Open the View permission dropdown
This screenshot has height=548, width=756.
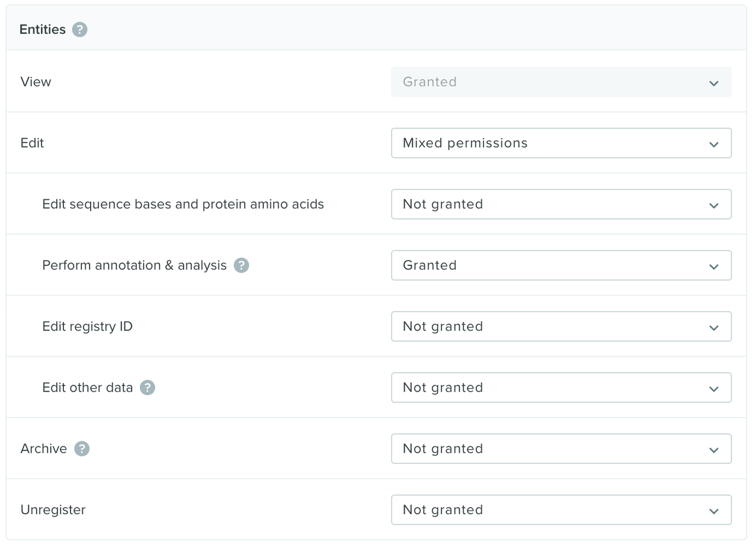click(561, 82)
